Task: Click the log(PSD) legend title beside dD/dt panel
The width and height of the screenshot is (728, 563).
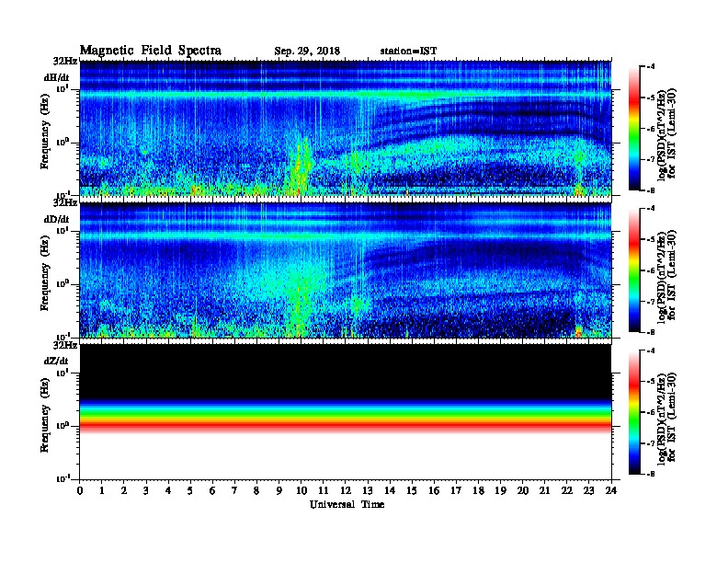Action: pos(666,276)
